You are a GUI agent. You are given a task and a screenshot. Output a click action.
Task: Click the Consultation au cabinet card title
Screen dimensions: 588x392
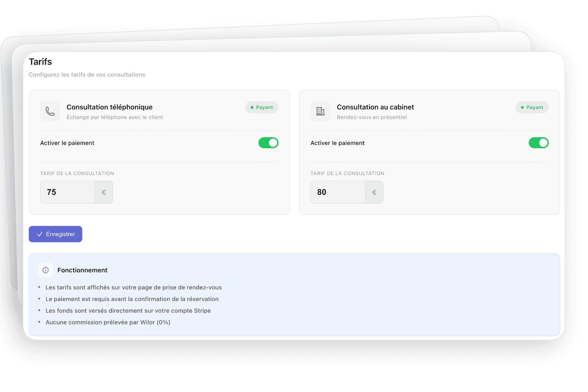point(375,107)
